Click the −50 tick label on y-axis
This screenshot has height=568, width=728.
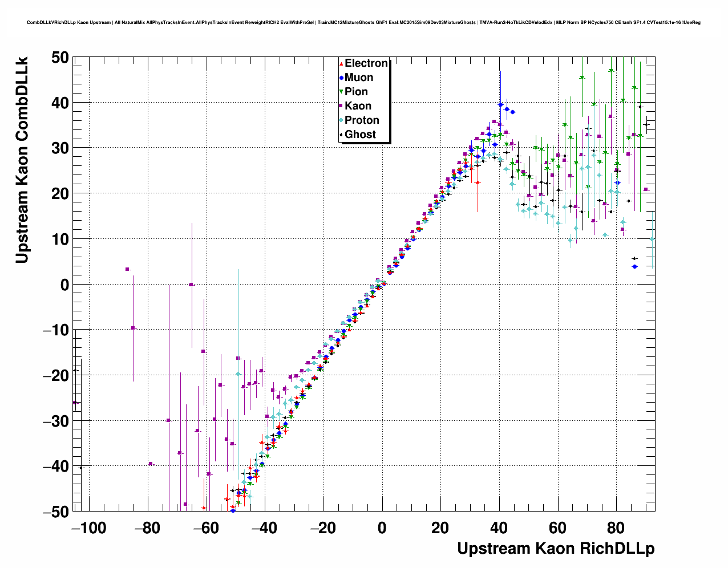tap(55, 512)
